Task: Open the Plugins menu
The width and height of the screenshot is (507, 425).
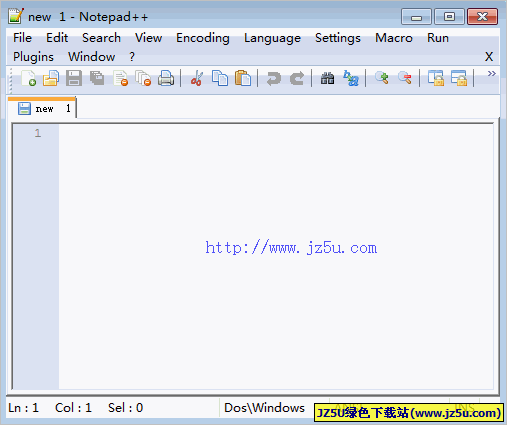Action: 33,57
